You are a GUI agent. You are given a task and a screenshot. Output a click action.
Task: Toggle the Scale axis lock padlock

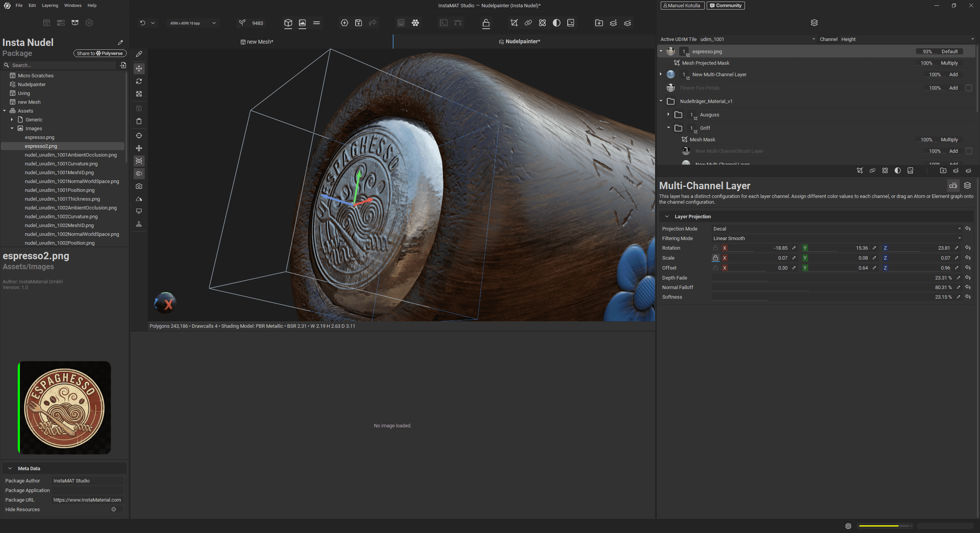(x=715, y=258)
